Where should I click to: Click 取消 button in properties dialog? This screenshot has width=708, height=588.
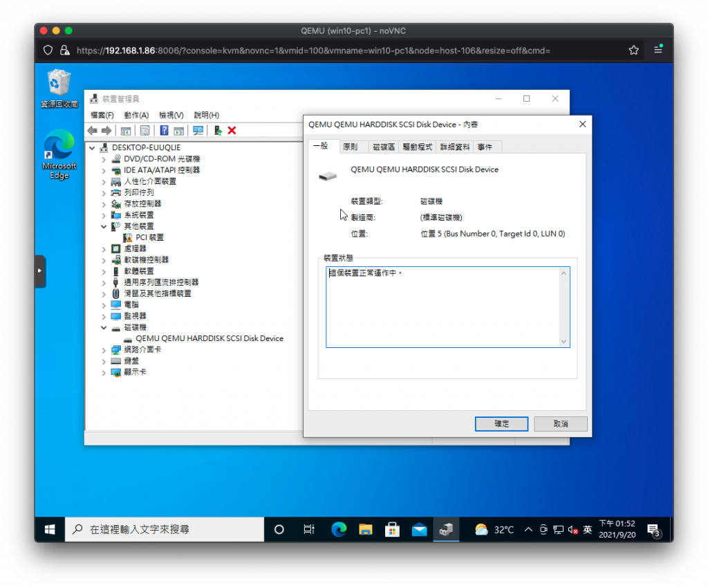[560, 423]
